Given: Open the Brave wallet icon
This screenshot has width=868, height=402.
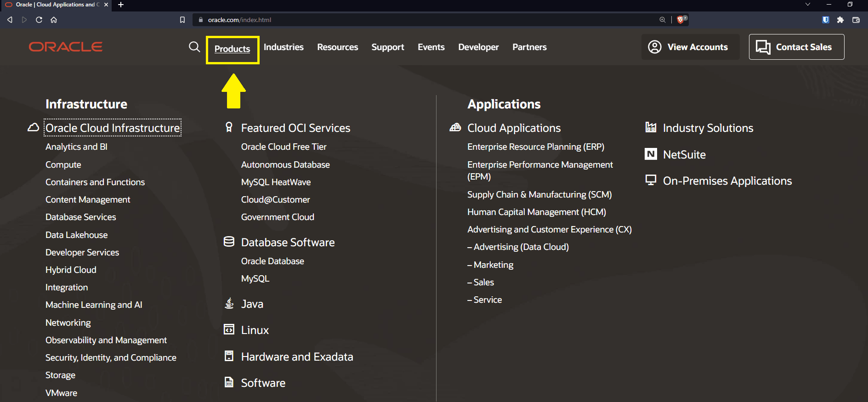Looking at the screenshot, I should pyautogui.click(x=856, y=20).
